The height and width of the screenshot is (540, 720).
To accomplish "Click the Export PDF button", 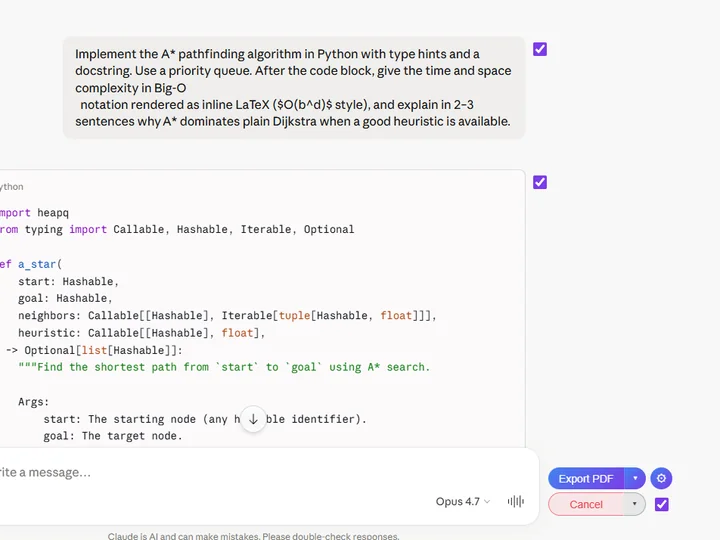I will click(x=586, y=478).
